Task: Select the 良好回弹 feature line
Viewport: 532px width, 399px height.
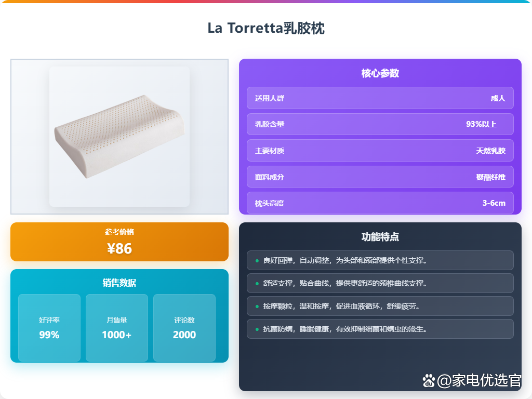Action: [380, 260]
